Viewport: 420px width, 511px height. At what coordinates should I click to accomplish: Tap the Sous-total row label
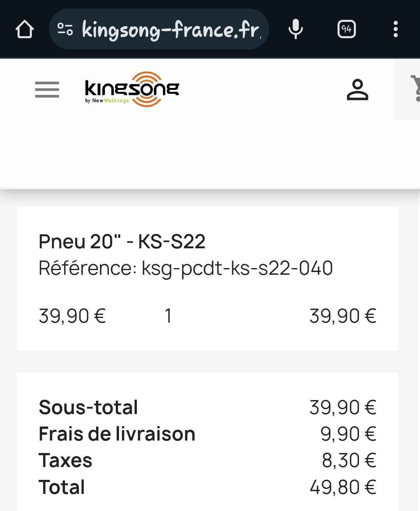pos(88,407)
